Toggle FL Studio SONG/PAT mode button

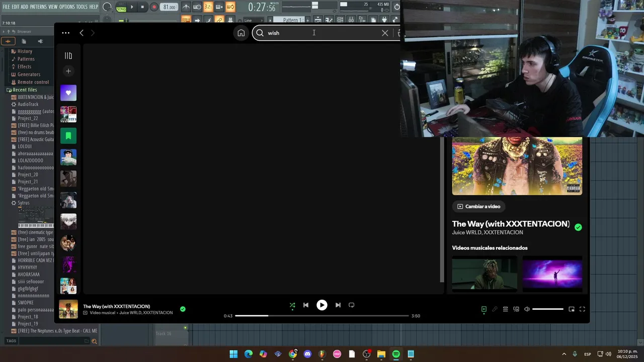pyautogui.click(x=121, y=8)
